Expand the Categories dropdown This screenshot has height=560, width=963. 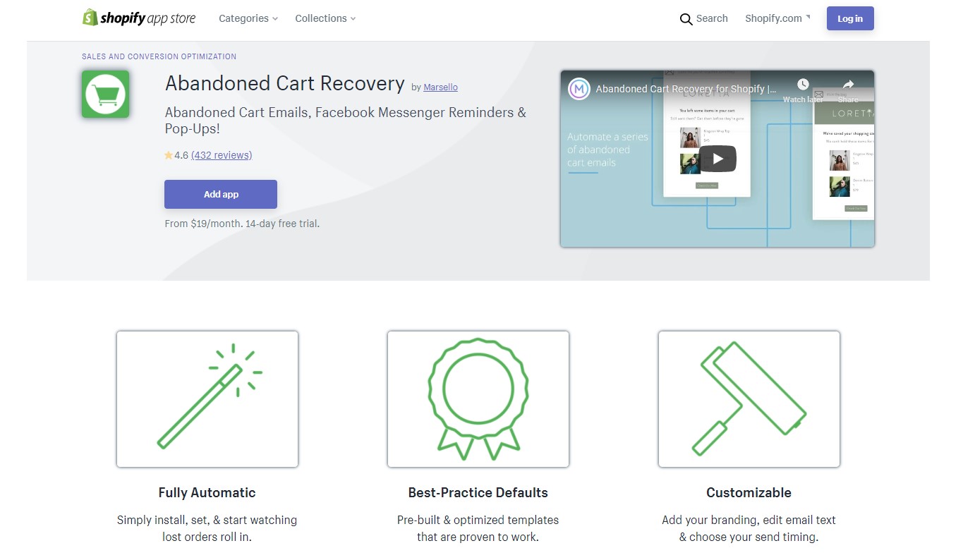coord(248,18)
